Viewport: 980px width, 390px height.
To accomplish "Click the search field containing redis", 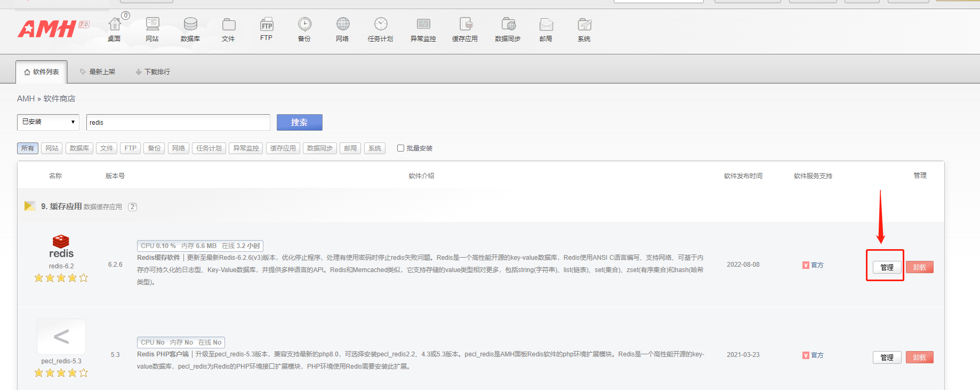I will [x=178, y=122].
